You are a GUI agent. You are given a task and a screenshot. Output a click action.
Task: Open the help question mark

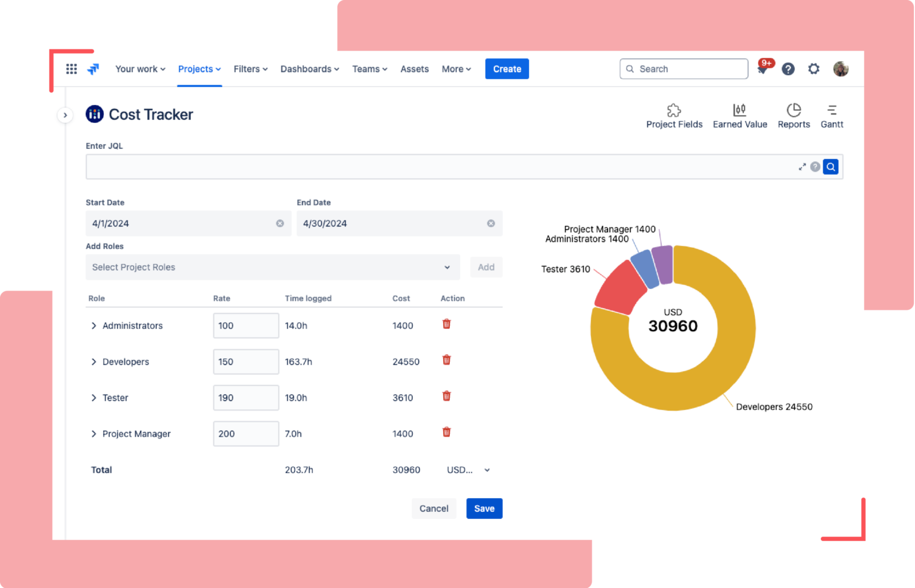coord(788,69)
